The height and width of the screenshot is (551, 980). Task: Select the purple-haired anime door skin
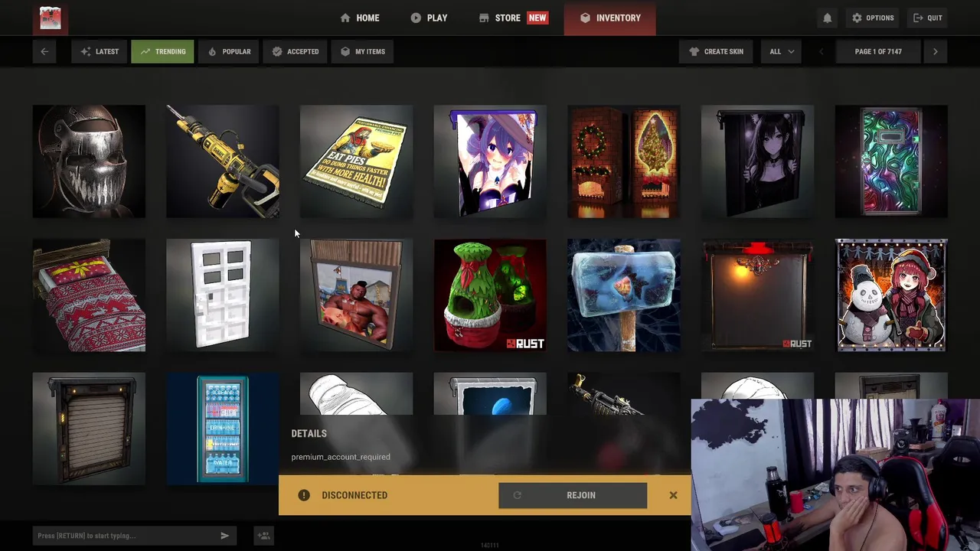point(490,161)
